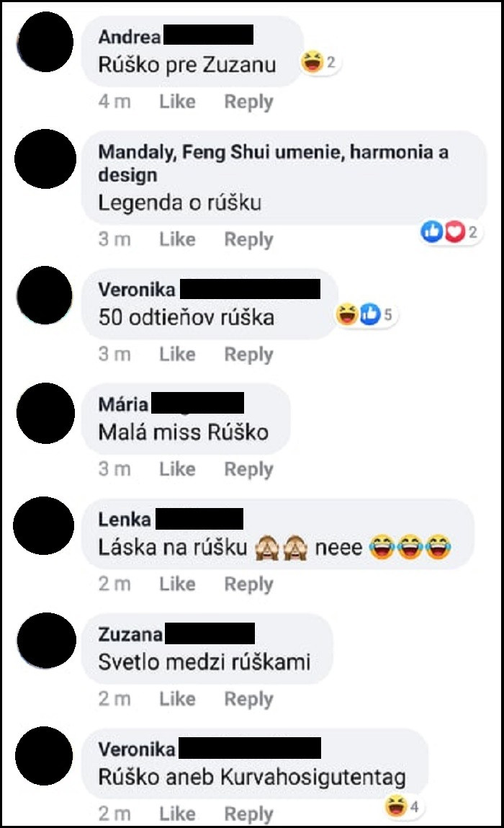This screenshot has height=828, width=504.
Task: Open like and heart reactions on Mandaly comment
Action: (x=449, y=231)
